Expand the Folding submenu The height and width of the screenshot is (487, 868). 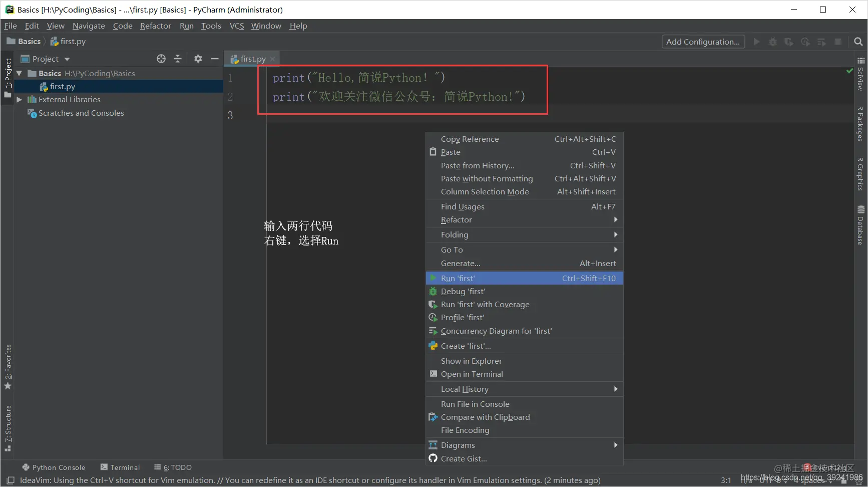click(x=525, y=235)
